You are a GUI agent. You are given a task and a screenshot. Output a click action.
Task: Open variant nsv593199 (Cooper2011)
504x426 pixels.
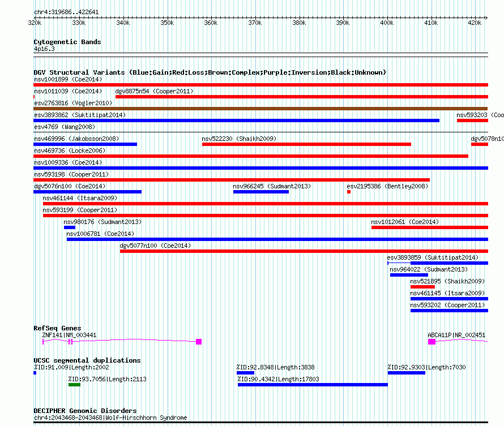(x=80, y=210)
